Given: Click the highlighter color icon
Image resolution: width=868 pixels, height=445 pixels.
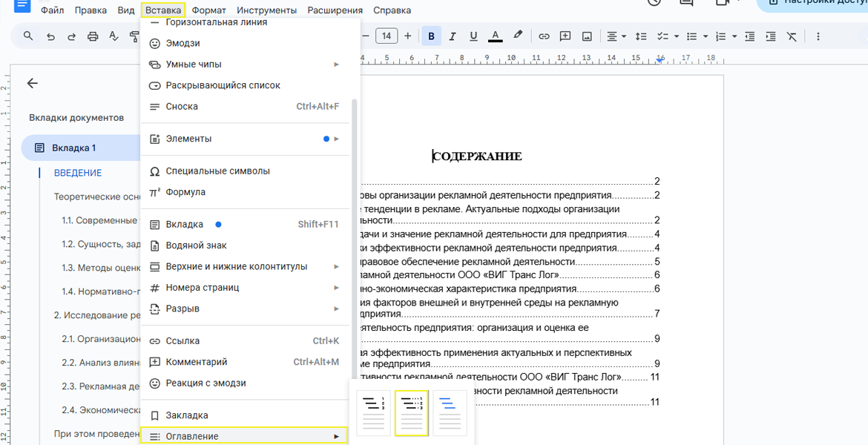Looking at the screenshot, I should [518, 36].
